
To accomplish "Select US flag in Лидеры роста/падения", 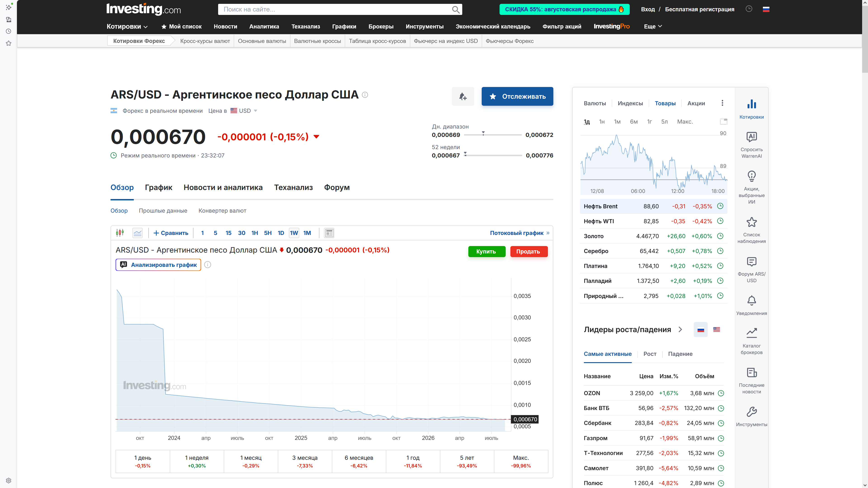I will pyautogui.click(x=716, y=330).
